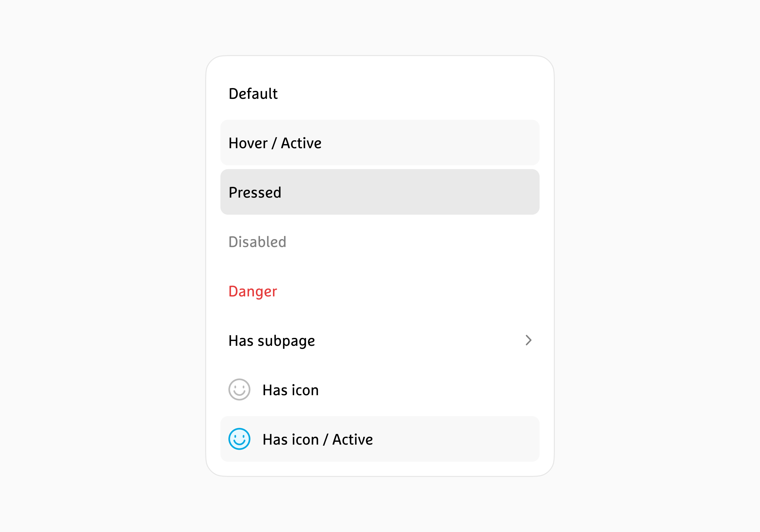Select the red Danger menu option
Viewport: 760px width, 532px height.
[253, 291]
